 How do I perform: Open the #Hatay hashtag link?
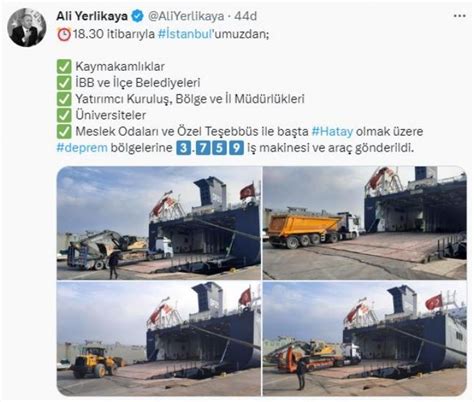click(332, 131)
